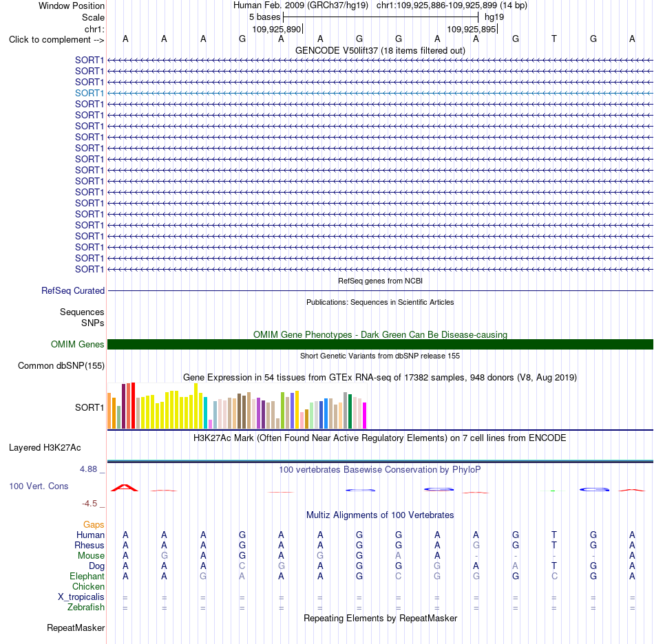Click the 'Dog' alignment row label
Viewport: 654px width, 644px height.
coord(96,566)
